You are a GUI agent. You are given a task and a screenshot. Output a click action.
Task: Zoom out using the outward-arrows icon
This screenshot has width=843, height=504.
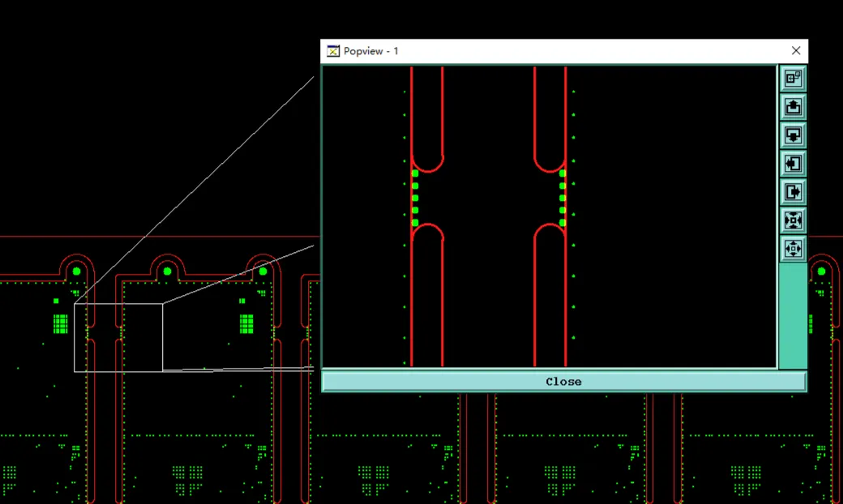793,249
